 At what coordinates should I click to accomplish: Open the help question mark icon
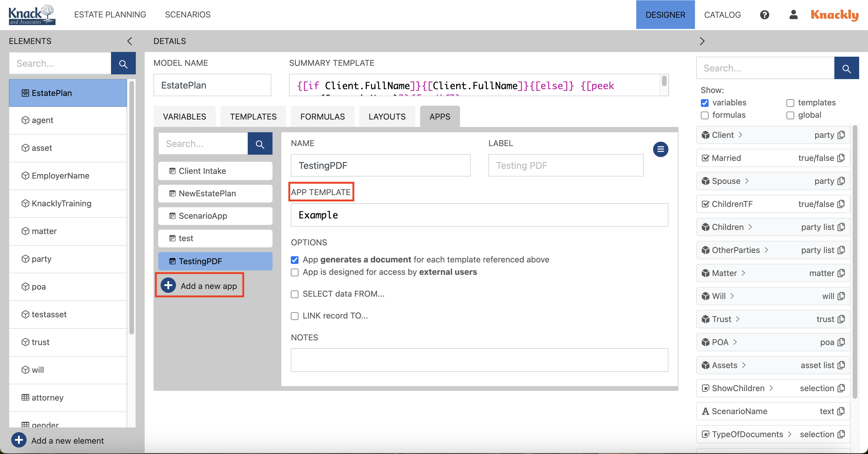point(765,14)
